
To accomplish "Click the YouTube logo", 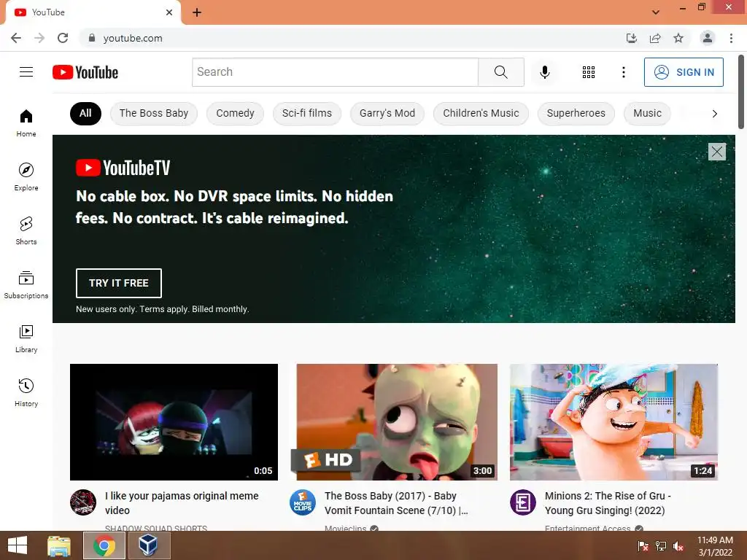I will pyautogui.click(x=85, y=72).
